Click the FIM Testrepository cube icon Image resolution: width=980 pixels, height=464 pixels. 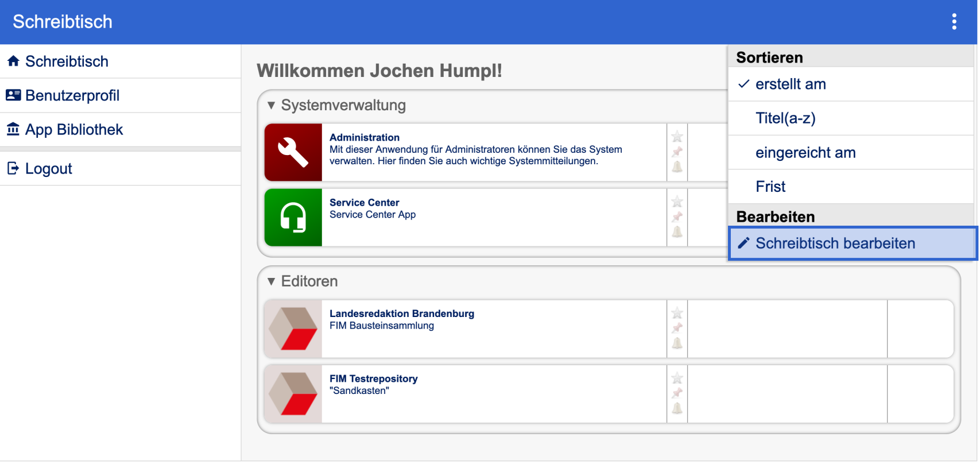coord(293,394)
